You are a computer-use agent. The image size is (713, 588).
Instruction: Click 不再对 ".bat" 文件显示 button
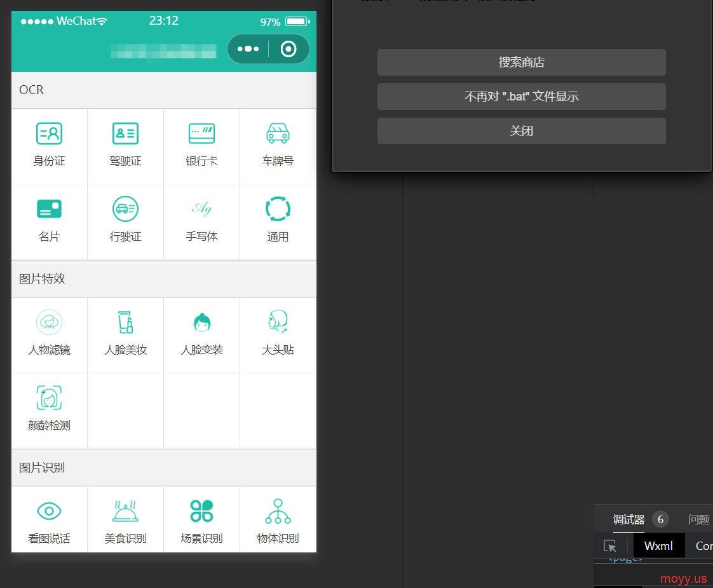point(522,97)
